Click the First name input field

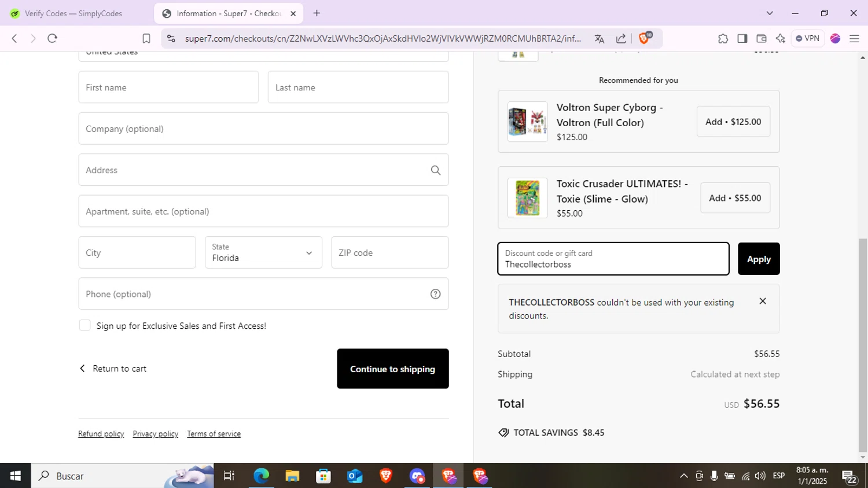[x=168, y=87]
